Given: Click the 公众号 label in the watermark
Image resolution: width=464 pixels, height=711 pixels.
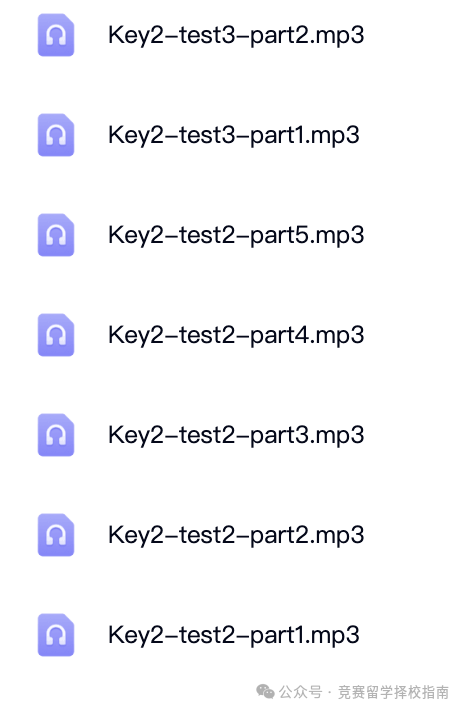Looking at the screenshot, I should pyautogui.click(x=300, y=692).
